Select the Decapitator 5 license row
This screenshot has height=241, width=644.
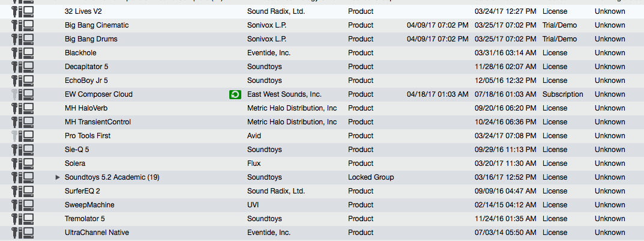click(322, 67)
